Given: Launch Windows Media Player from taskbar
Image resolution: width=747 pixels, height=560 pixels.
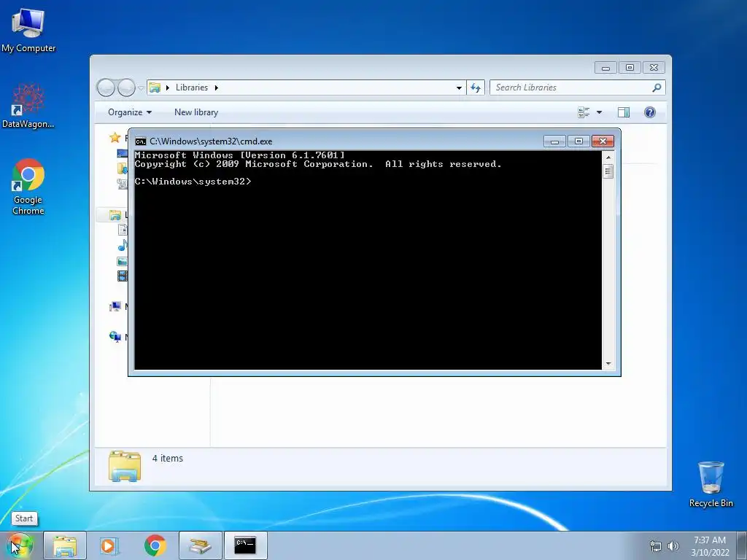Looking at the screenshot, I should pyautogui.click(x=109, y=545).
